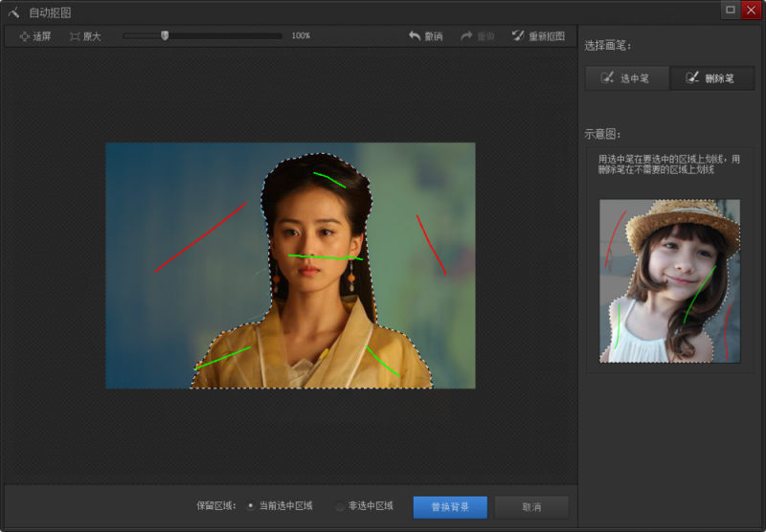Click the usage hint text under 示意图
Viewport: 766px width, 532px height.
coord(668,165)
